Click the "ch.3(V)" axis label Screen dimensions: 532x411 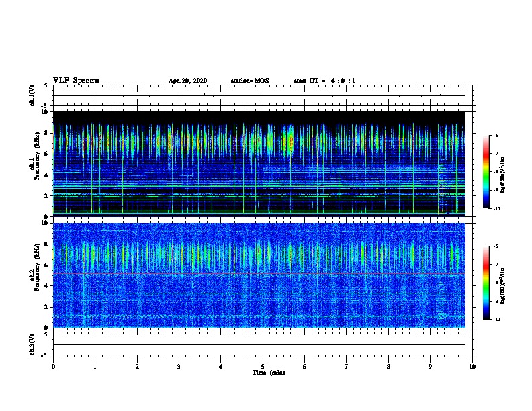(x=32, y=345)
